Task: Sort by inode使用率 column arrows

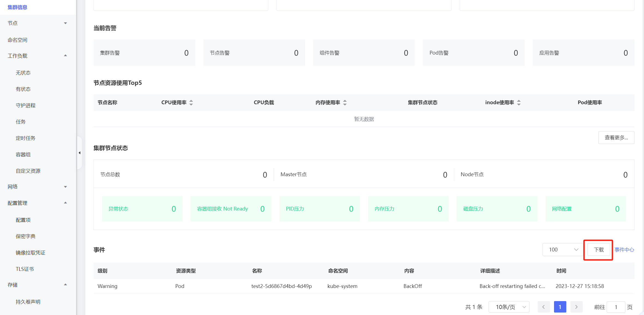Action: pos(519,103)
